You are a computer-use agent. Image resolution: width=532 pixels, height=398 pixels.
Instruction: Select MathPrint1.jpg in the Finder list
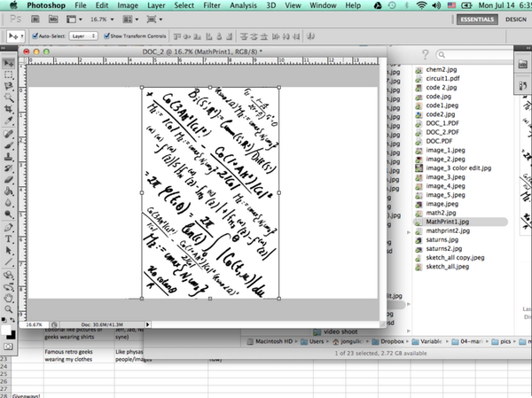(x=461, y=222)
